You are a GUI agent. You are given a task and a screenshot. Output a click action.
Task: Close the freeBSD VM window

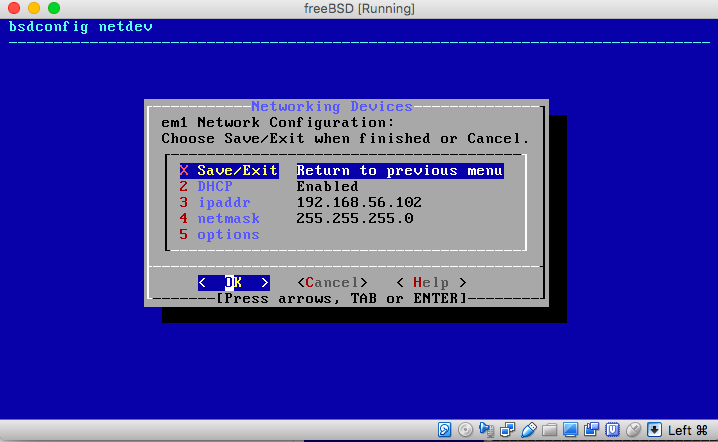pyautogui.click(x=14, y=8)
